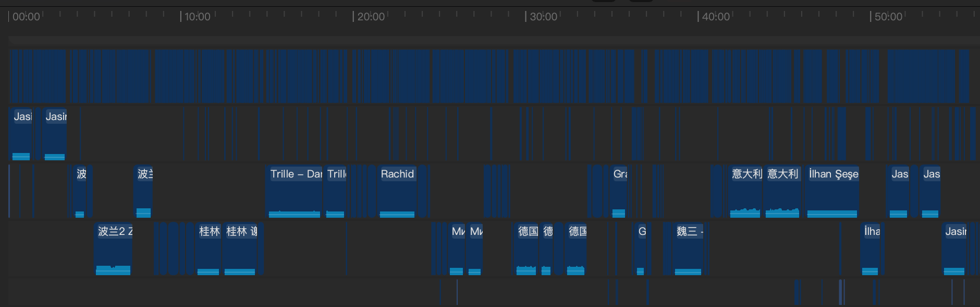Select the 波兰2 clip
Screen dimensions: 980x307
coord(113,249)
